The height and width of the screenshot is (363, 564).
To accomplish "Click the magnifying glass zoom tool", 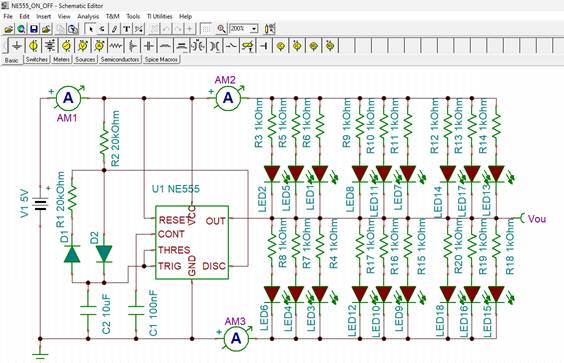I will (221, 29).
